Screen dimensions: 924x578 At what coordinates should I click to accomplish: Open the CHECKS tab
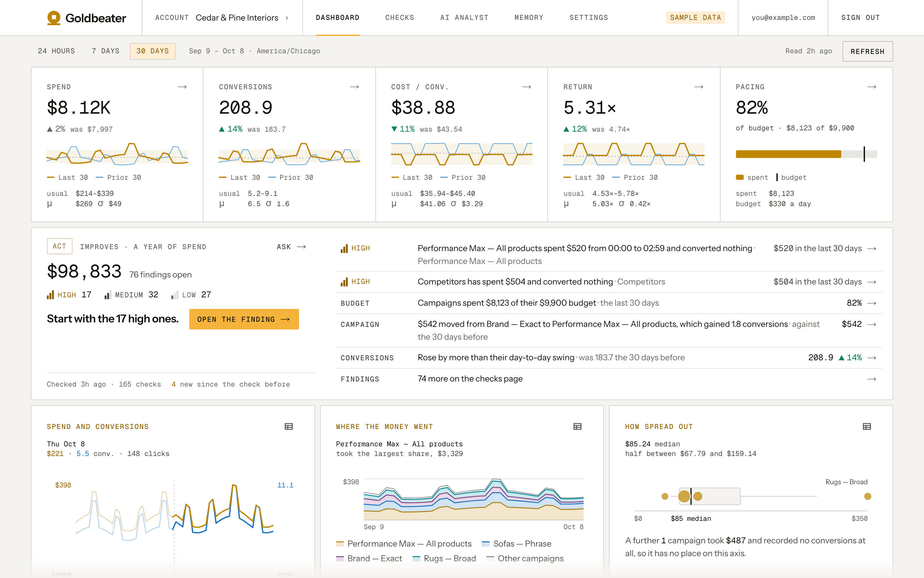click(400, 18)
